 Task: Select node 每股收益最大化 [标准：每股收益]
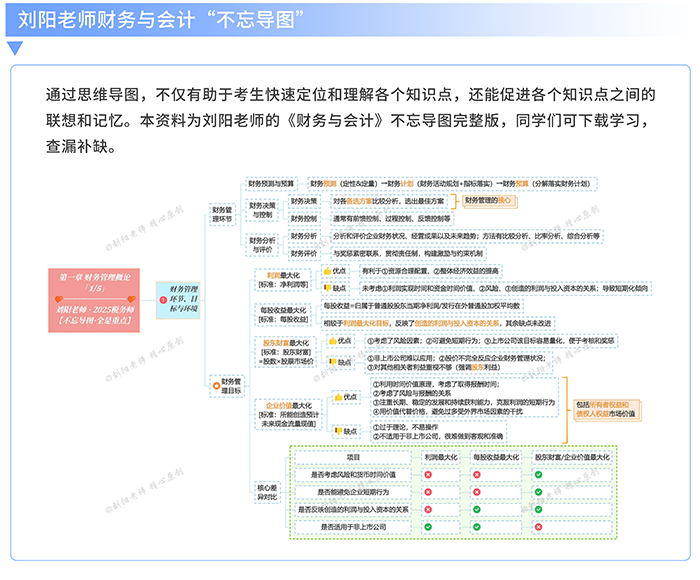click(283, 315)
